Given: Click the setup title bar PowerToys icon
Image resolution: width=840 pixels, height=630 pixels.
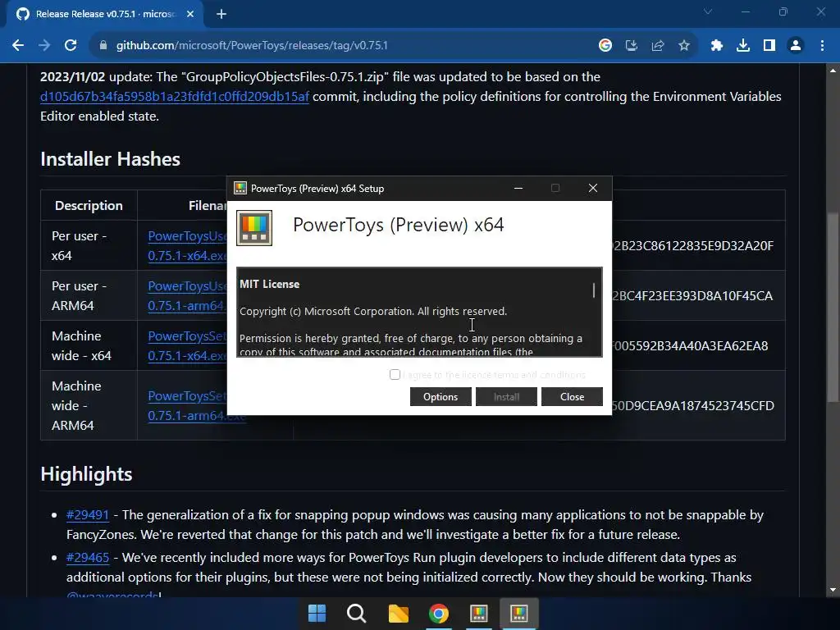Looking at the screenshot, I should 240,188.
